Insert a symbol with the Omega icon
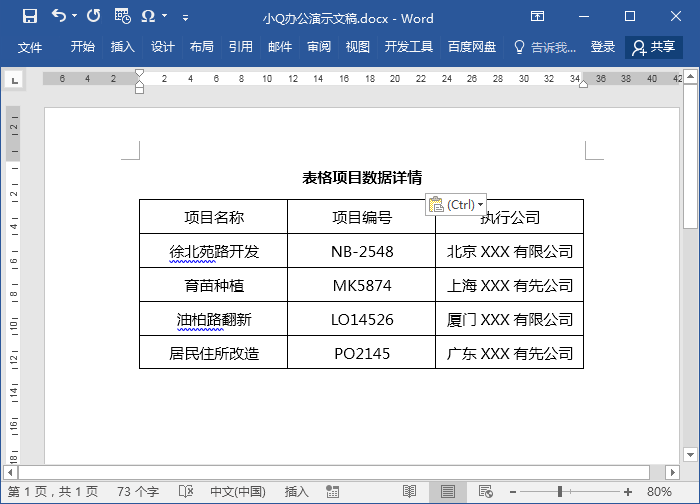Screen dimensions: 700x504 (148, 17)
